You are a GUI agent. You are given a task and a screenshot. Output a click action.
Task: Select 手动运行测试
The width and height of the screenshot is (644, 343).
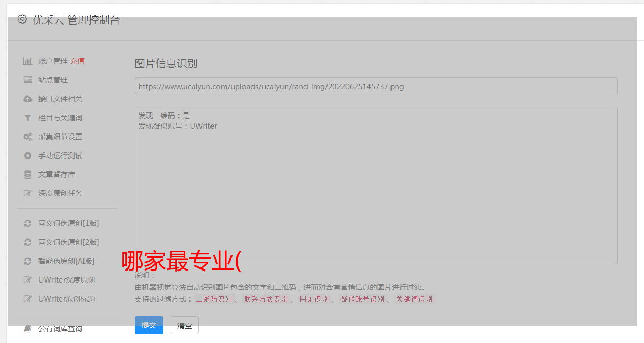(60, 155)
